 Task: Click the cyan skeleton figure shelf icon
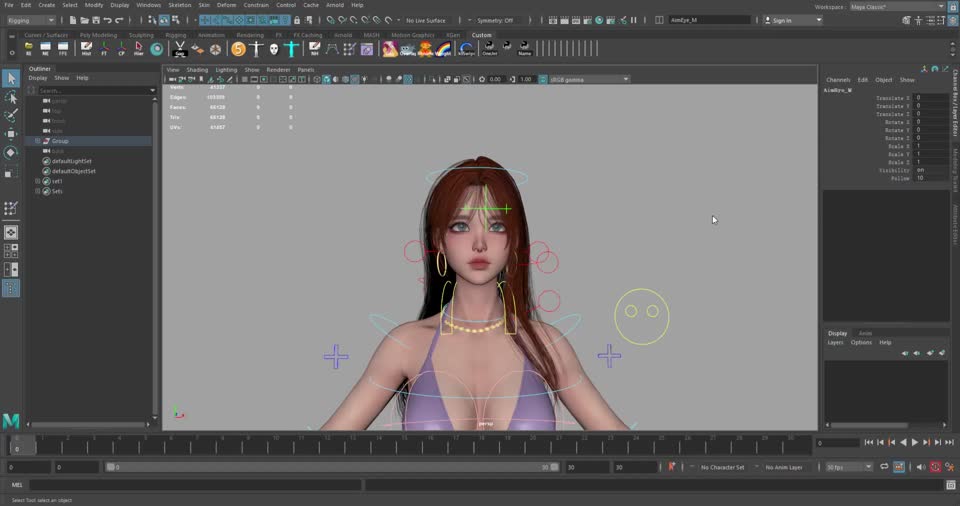click(292, 49)
